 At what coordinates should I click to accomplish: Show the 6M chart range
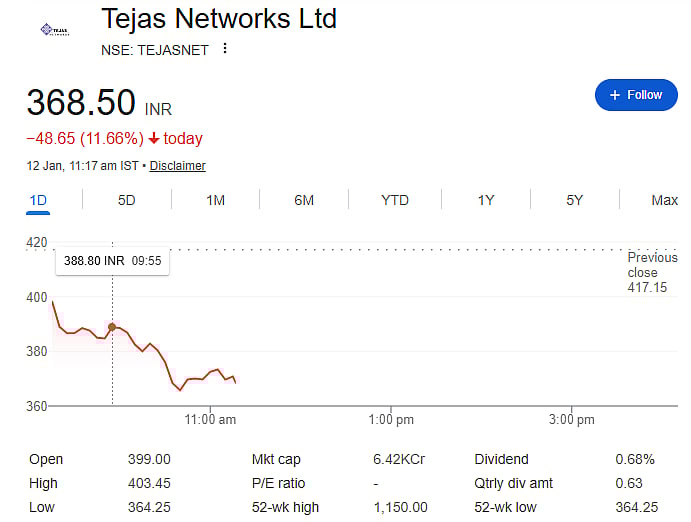pyautogui.click(x=304, y=200)
